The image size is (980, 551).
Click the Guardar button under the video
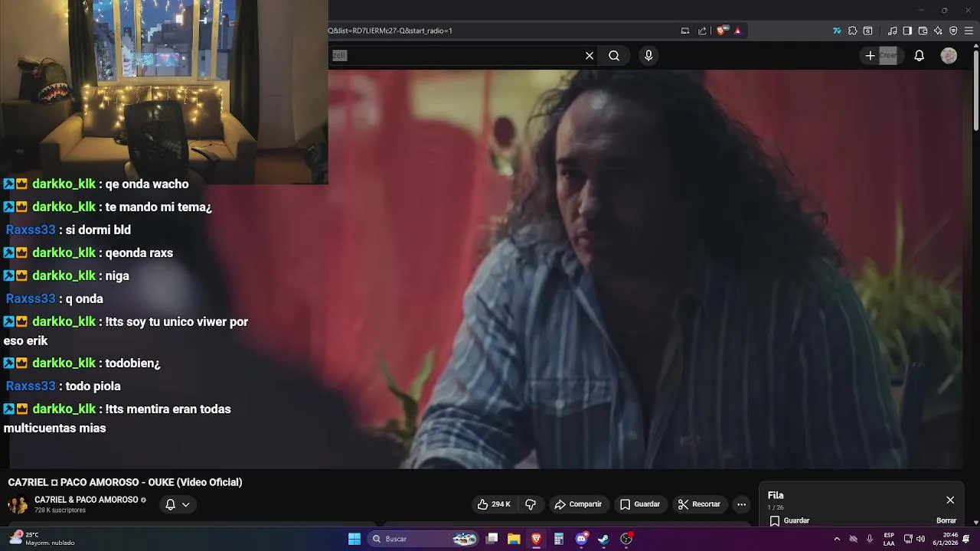coord(640,504)
